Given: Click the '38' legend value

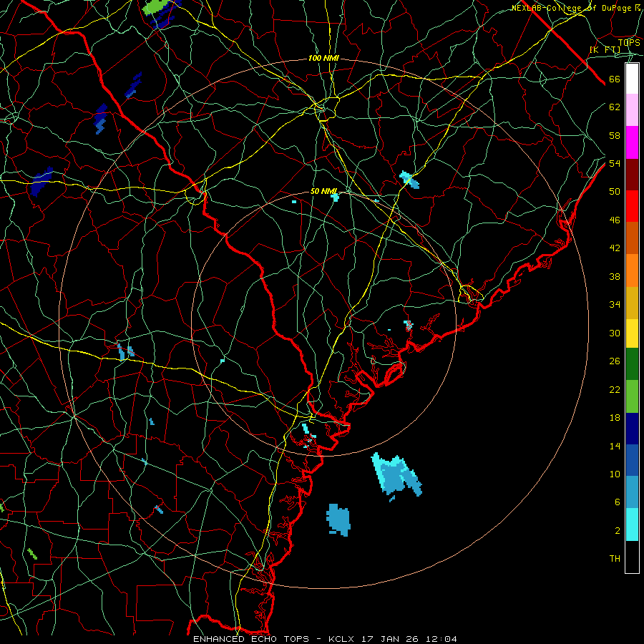Looking at the screenshot, I should click(615, 276).
